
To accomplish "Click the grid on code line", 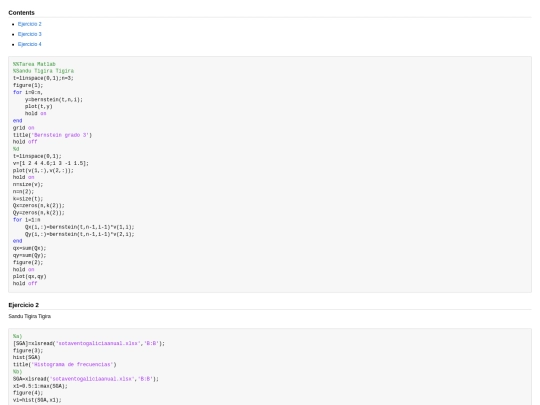I will pyautogui.click(x=23, y=128).
